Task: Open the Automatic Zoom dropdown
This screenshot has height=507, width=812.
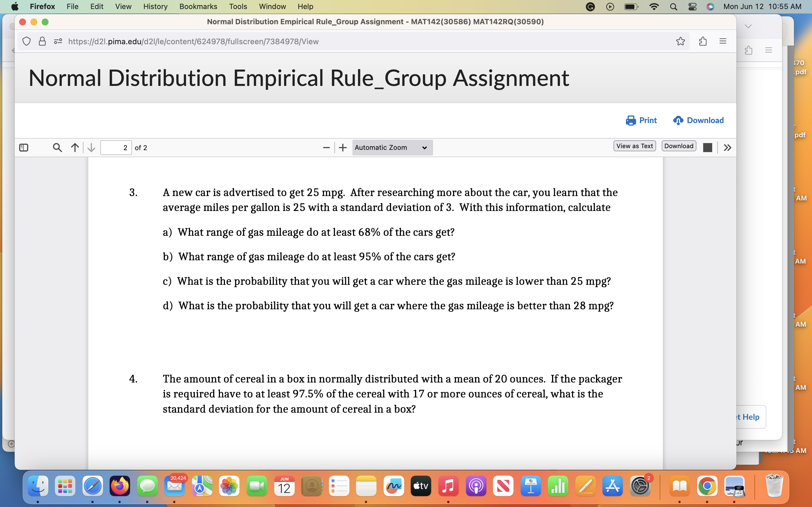Action: (392, 147)
